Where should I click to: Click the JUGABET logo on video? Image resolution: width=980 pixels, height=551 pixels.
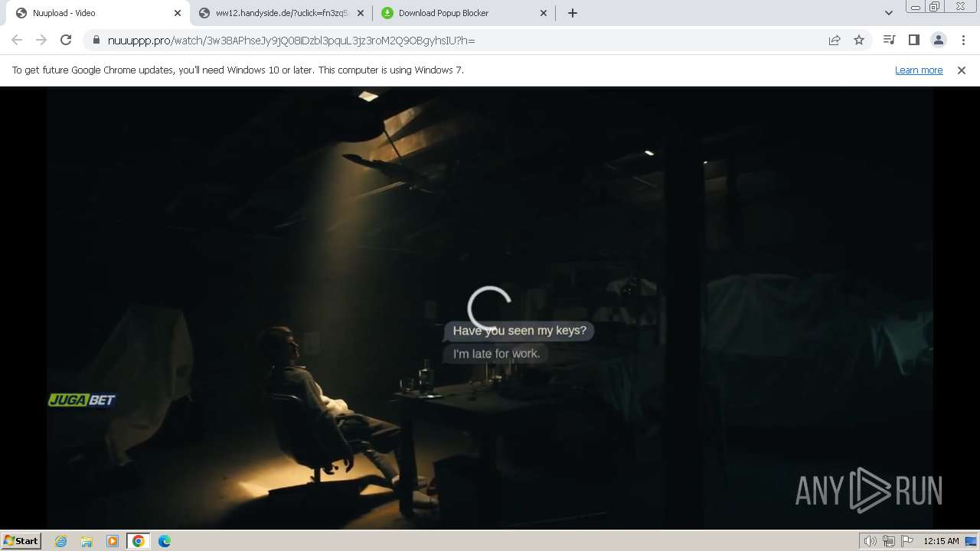click(82, 400)
